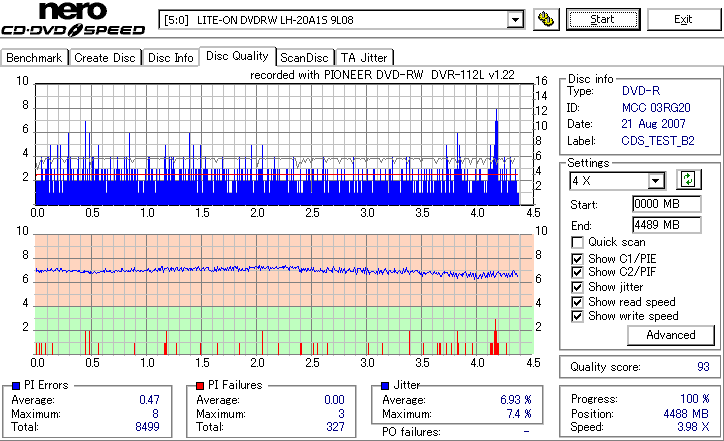The image size is (724, 441).
Task: Click the Quality score value 93
Action: tap(703, 367)
